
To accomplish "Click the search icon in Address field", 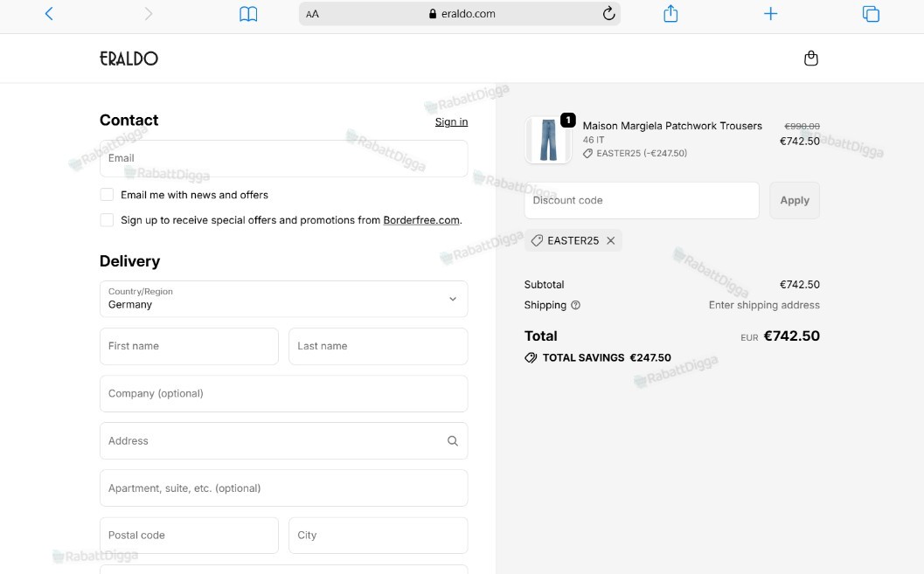I will [452, 441].
